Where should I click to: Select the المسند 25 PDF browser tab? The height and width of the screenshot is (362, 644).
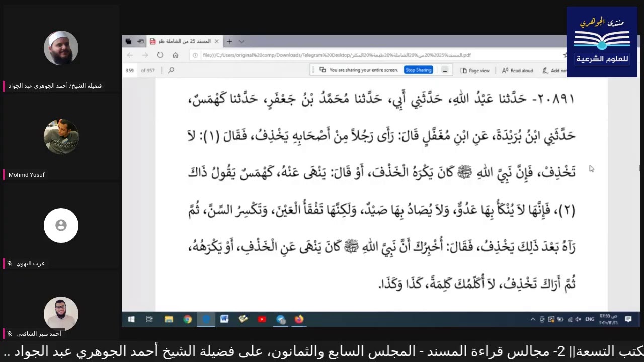[x=184, y=41]
